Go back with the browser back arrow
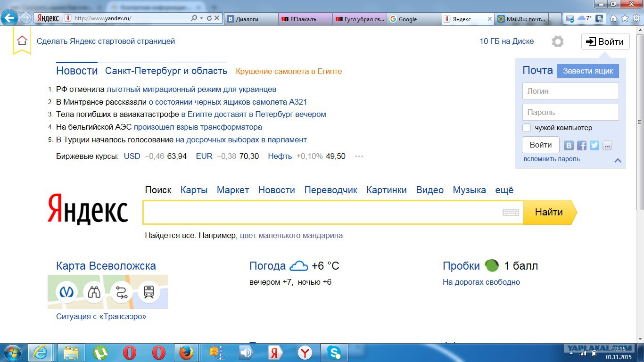Image resolution: width=644 pixels, height=362 pixels. 9,18
